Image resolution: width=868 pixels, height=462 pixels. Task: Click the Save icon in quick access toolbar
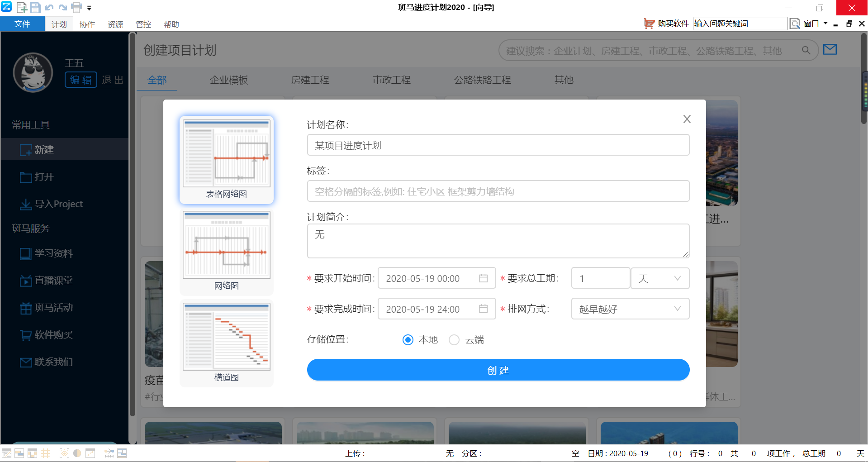tap(35, 8)
